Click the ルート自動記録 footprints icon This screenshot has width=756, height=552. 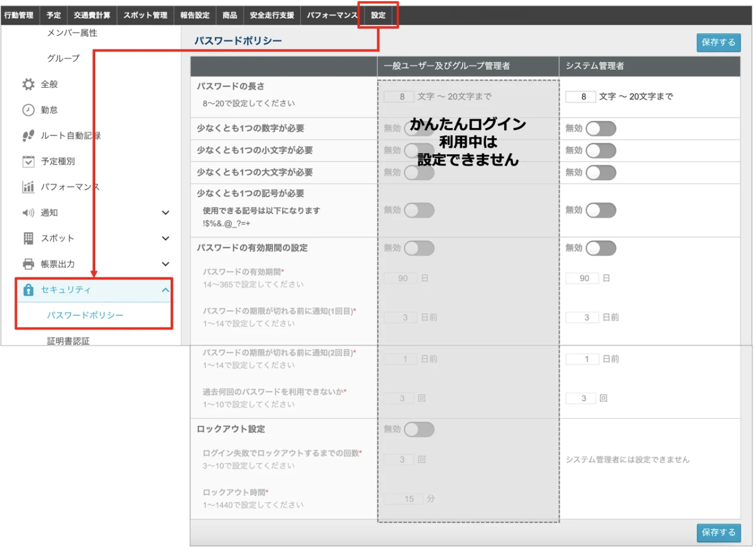[x=28, y=136]
